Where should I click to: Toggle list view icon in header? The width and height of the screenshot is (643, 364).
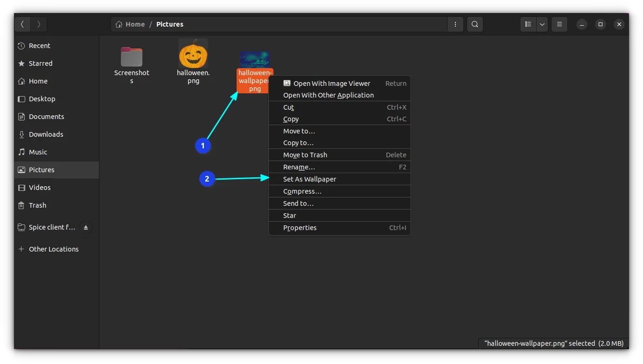click(528, 24)
